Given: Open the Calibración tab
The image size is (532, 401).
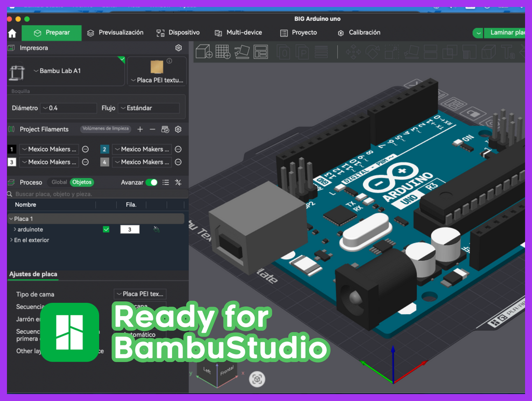Looking at the screenshot, I should coord(359,33).
